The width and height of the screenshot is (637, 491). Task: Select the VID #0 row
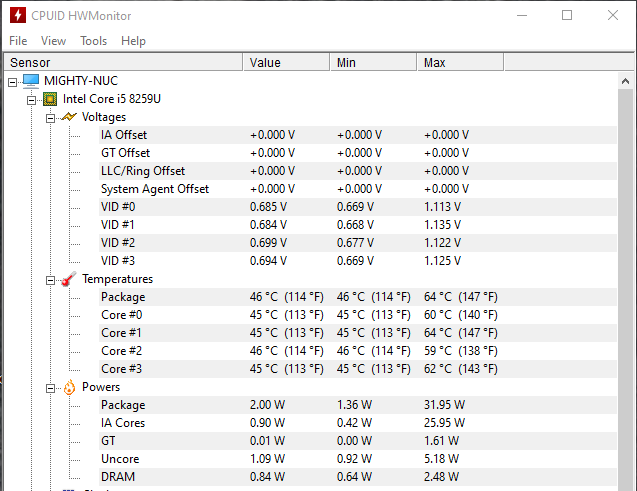pyautogui.click(x=358, y=207)
